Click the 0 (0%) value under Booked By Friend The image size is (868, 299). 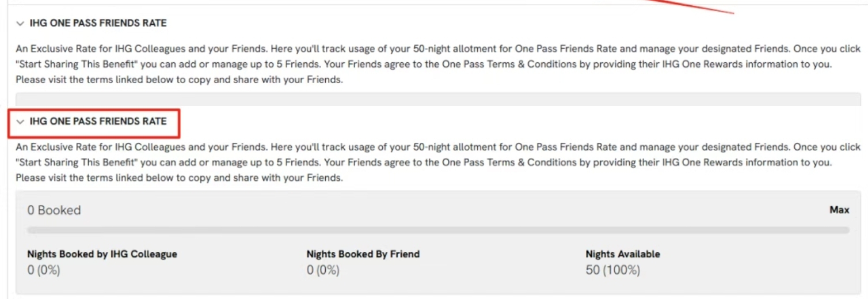[x=323, y=270]
